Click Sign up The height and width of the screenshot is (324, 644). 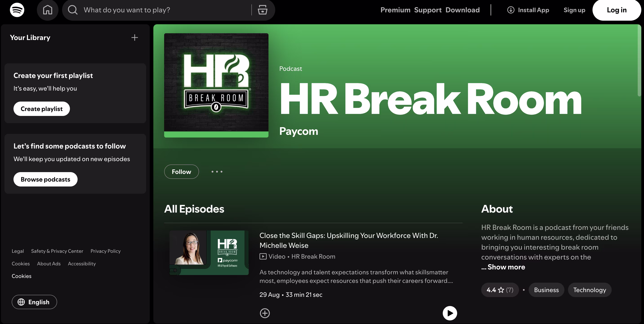coord(574,10)
